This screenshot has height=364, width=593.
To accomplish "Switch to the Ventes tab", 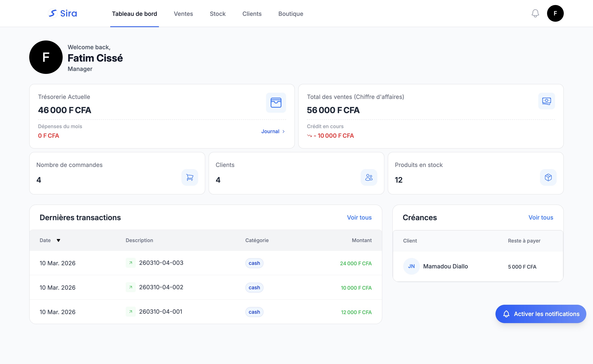I will (183, 14).
